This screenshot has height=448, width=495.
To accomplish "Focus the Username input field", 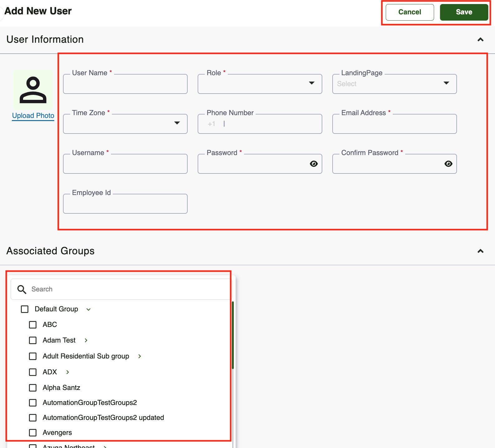I will tap(125, 164).
